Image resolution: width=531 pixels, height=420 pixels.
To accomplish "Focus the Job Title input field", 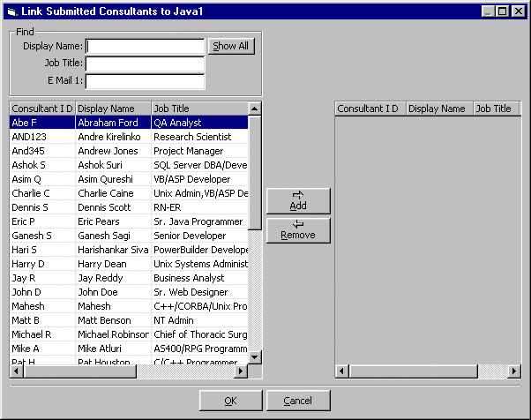I will (145, 64).
